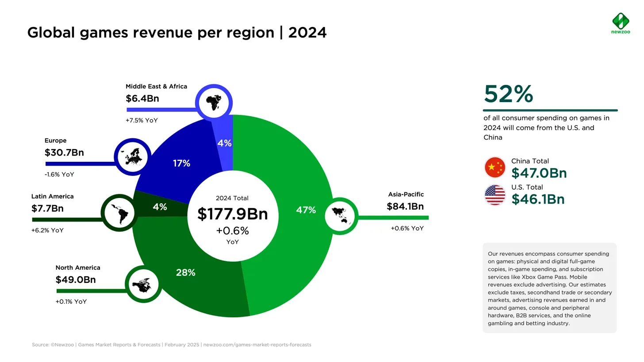This screenshot has height=362, width=644.
Task: Click the Europe 17% pie segment
Action: point(181,163)
